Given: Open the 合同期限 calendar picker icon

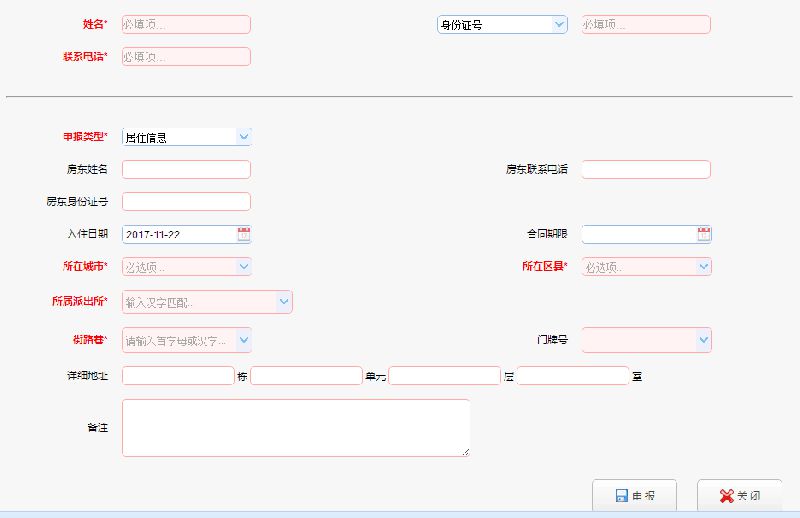Looking at the screenshot, I should click(x=703, y=234).
